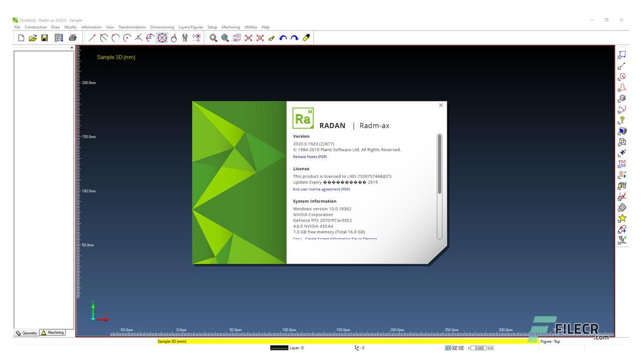Click the brush icon in top toolbar
This screenshot has height=362, width=644.
coord(271,38)
